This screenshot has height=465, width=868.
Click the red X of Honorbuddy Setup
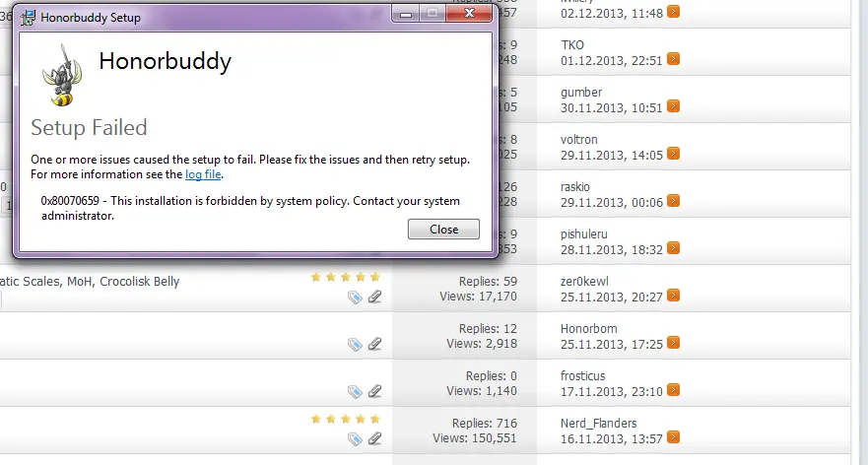coord(469,13)
